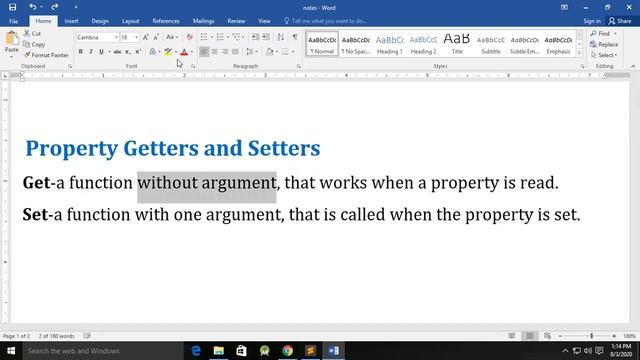Toggle subscript formatting
Image resolution: width=640 pixels, height=360 pixels.
pos(128,52)
